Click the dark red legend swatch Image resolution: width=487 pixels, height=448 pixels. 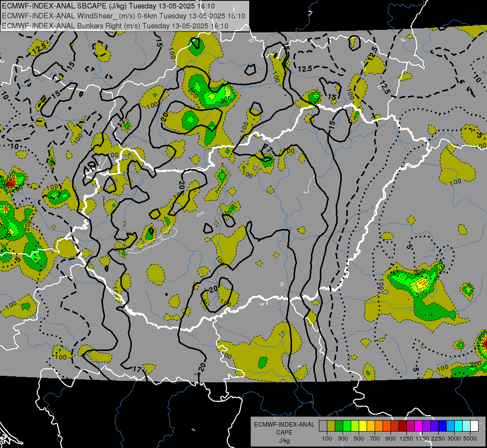402,426
